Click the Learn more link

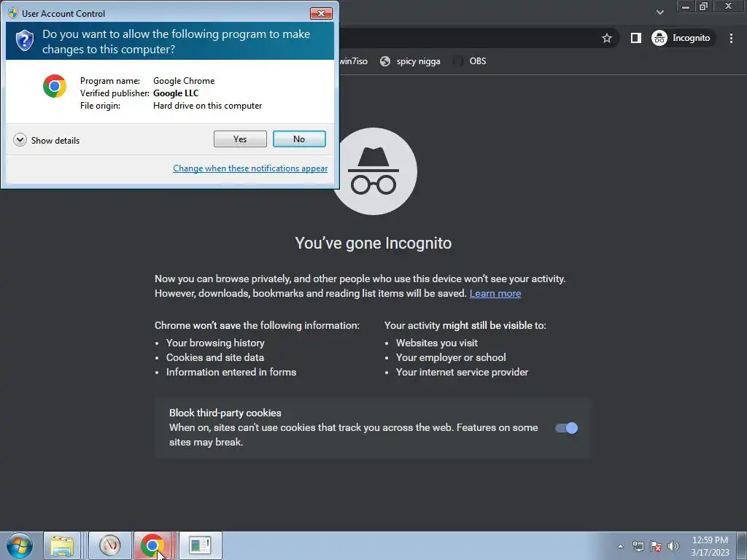coord(495,293)
